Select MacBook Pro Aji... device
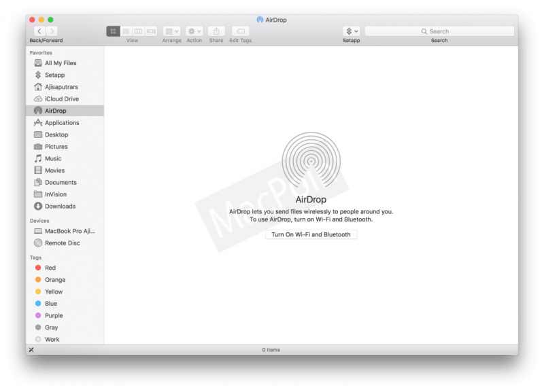 tap(65, 231)
